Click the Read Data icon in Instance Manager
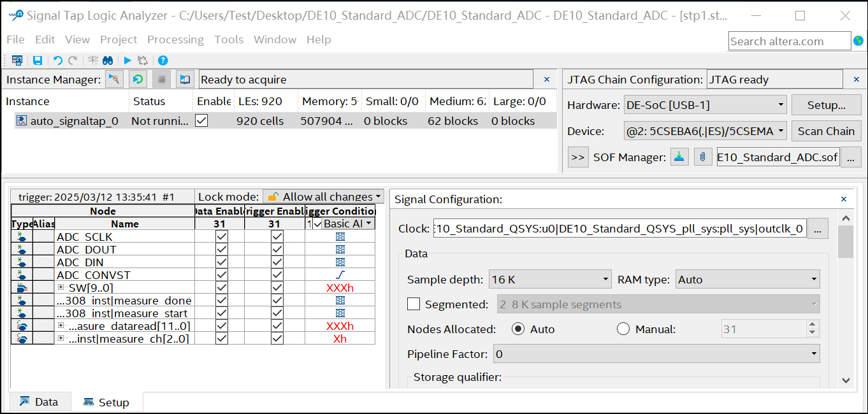The image size is (868, 414). [x=185, y=80]
